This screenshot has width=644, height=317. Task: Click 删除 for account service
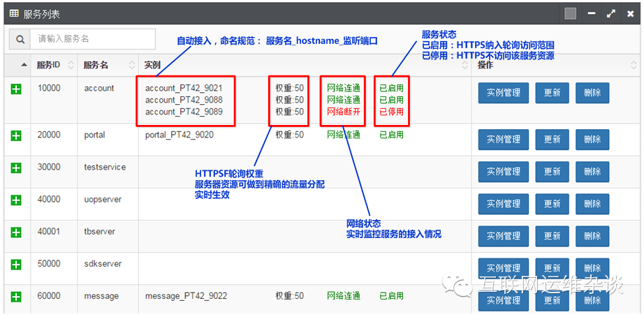pos(592,93)
